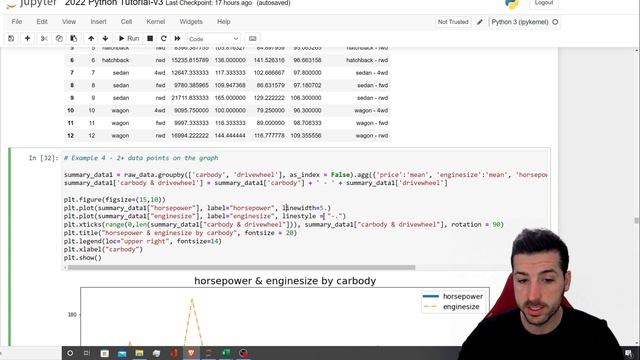640x360 pixels.
Task: Click the plt.xlabel("carbody") line
Action: [x=103, y=249]
